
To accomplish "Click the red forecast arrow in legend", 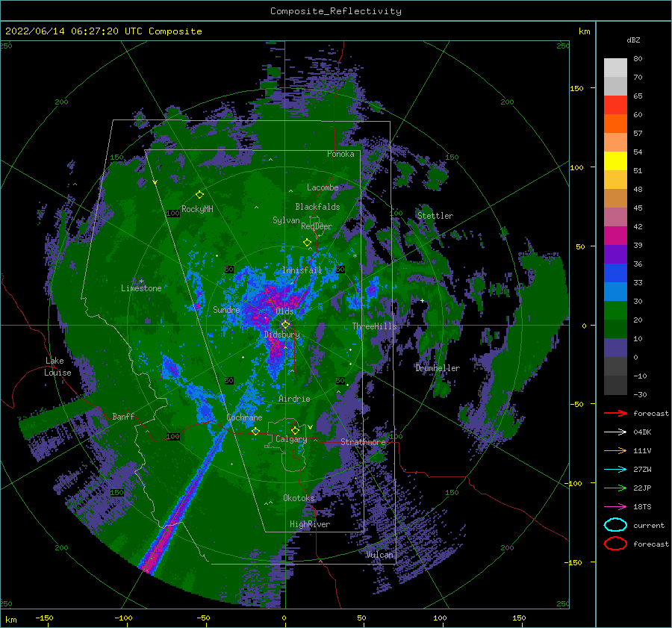I will (x=615, y=413).
